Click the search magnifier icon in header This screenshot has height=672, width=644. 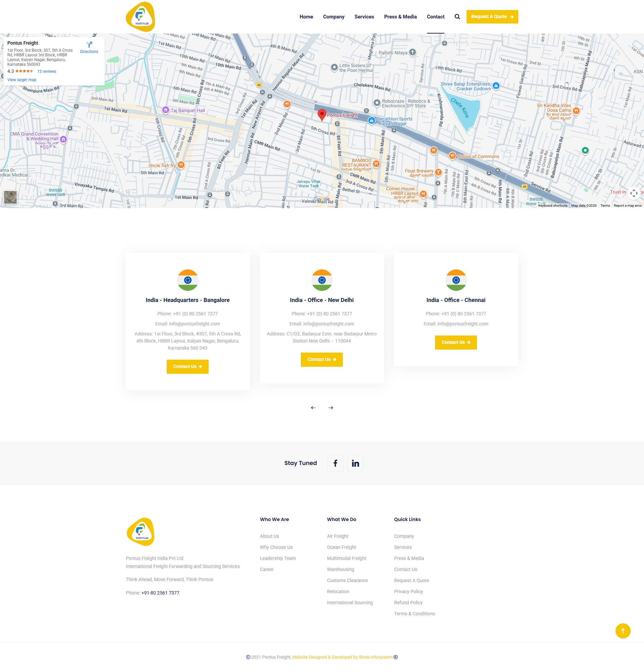[x=457, y=17]
